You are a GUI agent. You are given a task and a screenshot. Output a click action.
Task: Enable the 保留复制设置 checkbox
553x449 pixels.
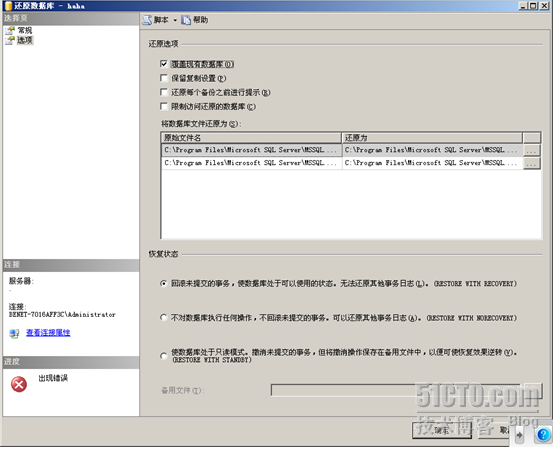point(164,78)
